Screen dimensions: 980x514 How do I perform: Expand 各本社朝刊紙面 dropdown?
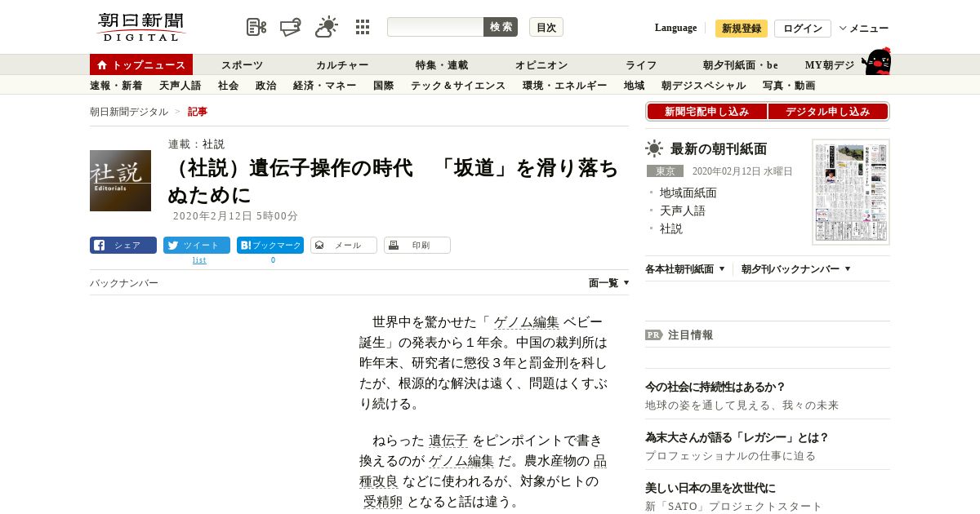[x=685, y=268]
